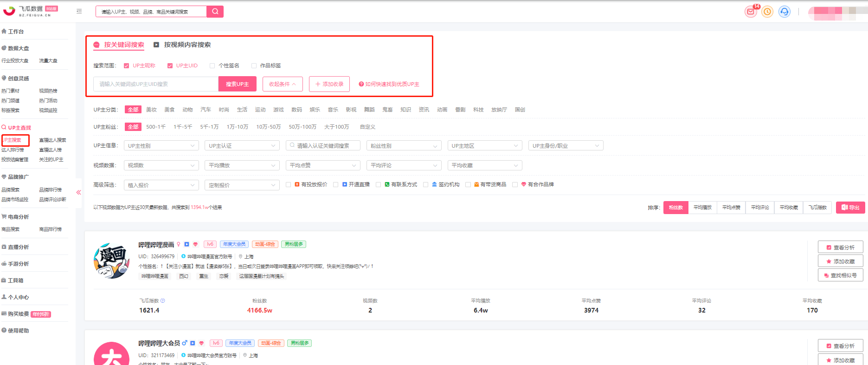Switch to 按关键词搜索 tab
Viewport: 868px width, 365px height.
click(119, 45)
